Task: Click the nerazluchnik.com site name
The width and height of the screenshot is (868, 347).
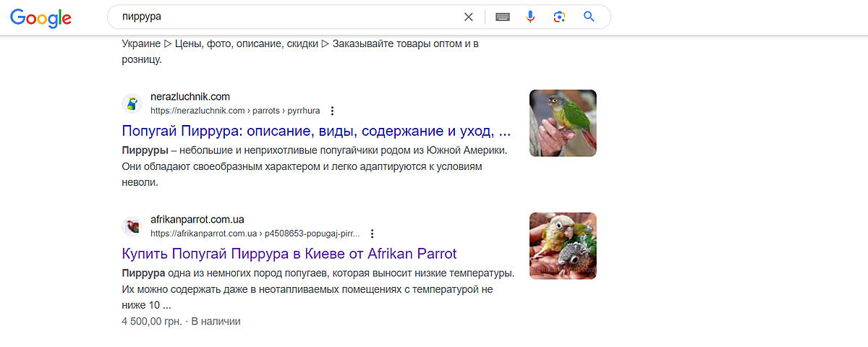Action: point(190,97)
